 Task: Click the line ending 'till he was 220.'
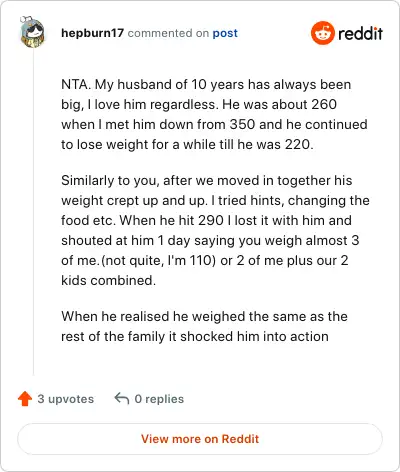pyautogui.click(x=187, y=144)
